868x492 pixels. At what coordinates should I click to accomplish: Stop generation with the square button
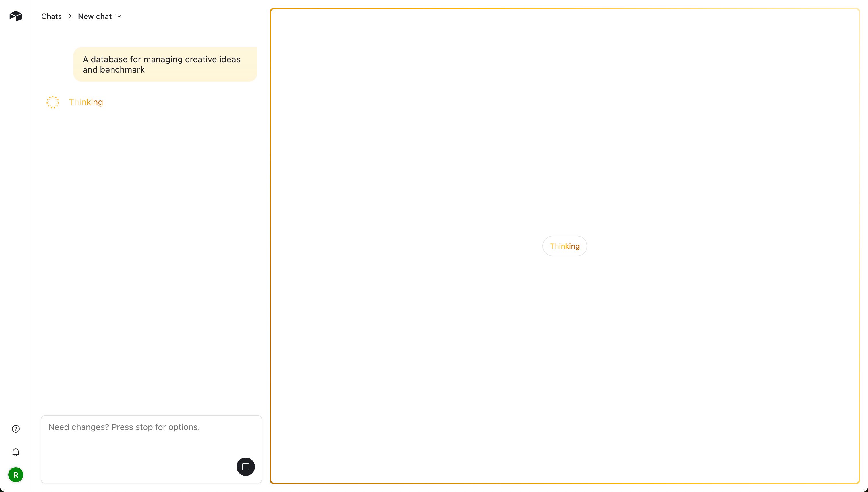pos(246,467)
